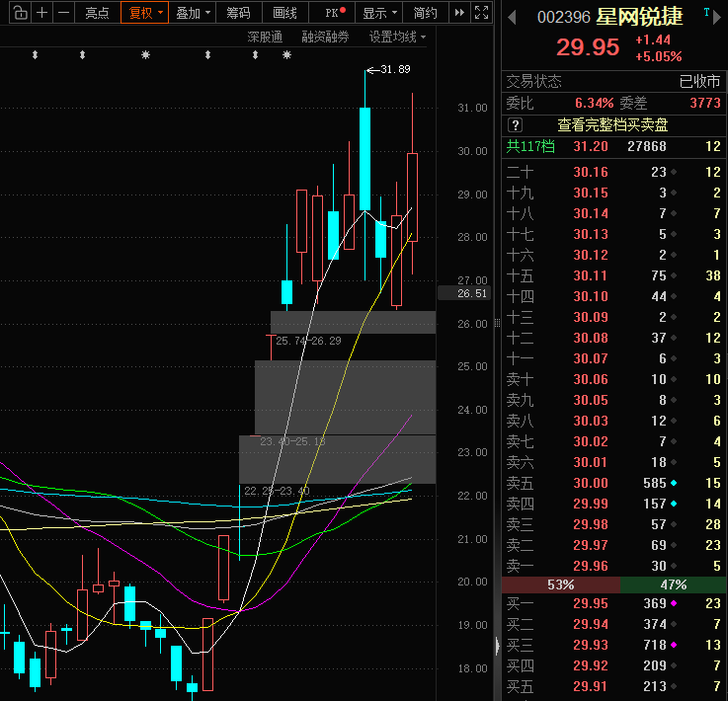Select 卖一 ask price 29.96

click(x=591, y=566)
